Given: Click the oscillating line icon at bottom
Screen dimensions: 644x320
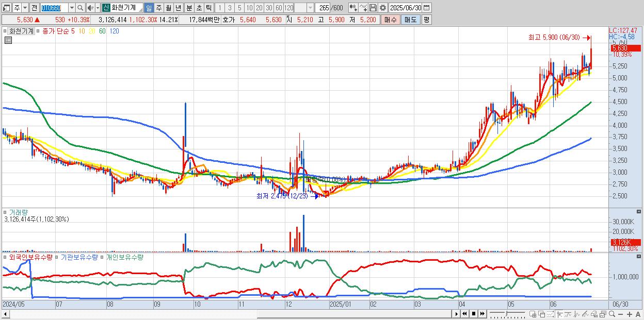Looking at the screenshot, I should (577, 314).
